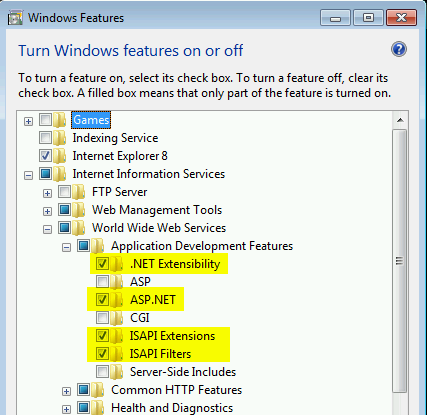427x415 pixels.
Task: Enable the Games checkbox
Action: coord(45,119)
